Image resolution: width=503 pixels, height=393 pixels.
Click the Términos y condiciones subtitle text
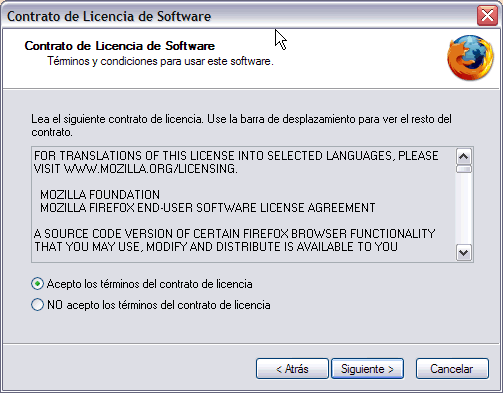(160, 61)
